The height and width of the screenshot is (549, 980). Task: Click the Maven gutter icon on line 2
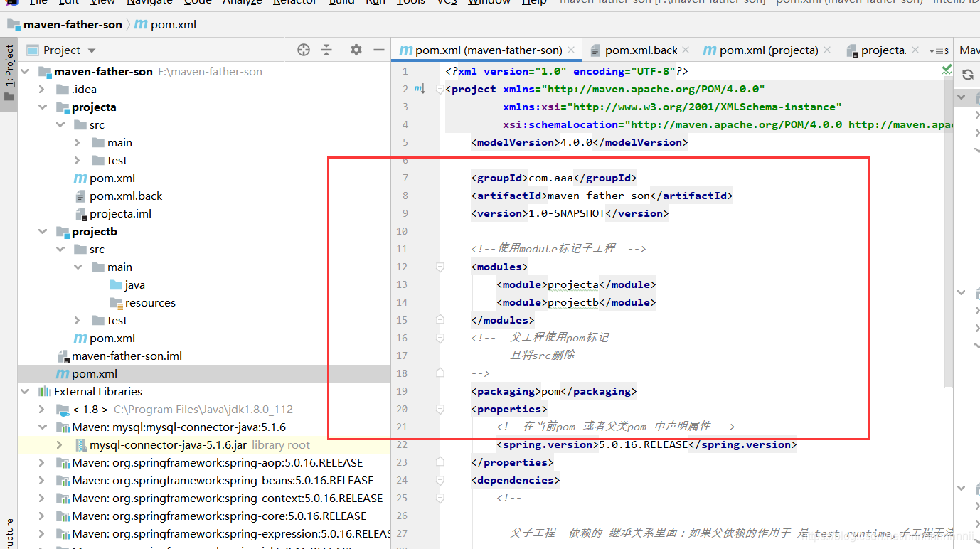(x=420, y=89)
